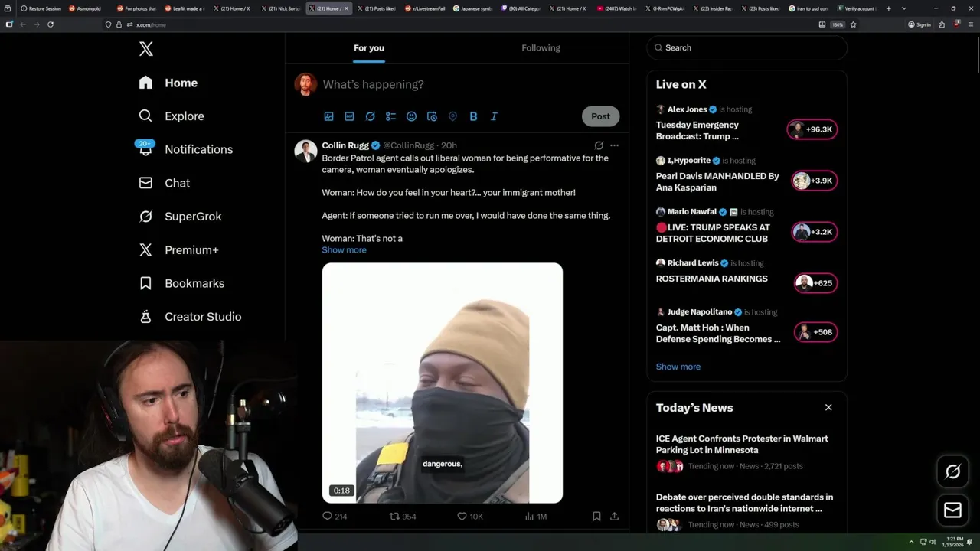Open Explore in the sidebar
The width and height of the screenshot is (980, 551).
171,116
